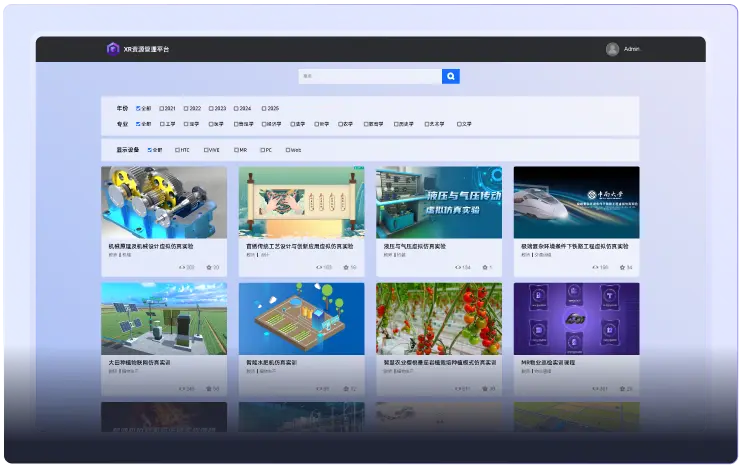Click the XR platform logo icon

click(x=113, y=49)
